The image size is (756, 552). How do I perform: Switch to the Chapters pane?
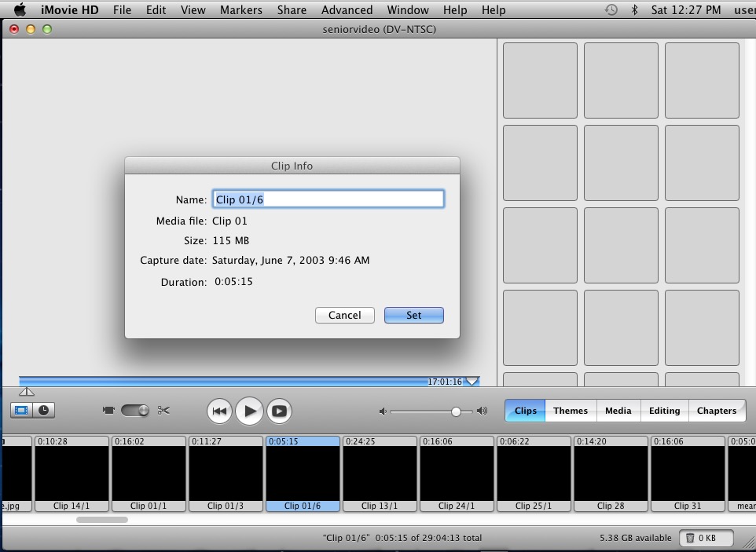(x=717, y=411)
